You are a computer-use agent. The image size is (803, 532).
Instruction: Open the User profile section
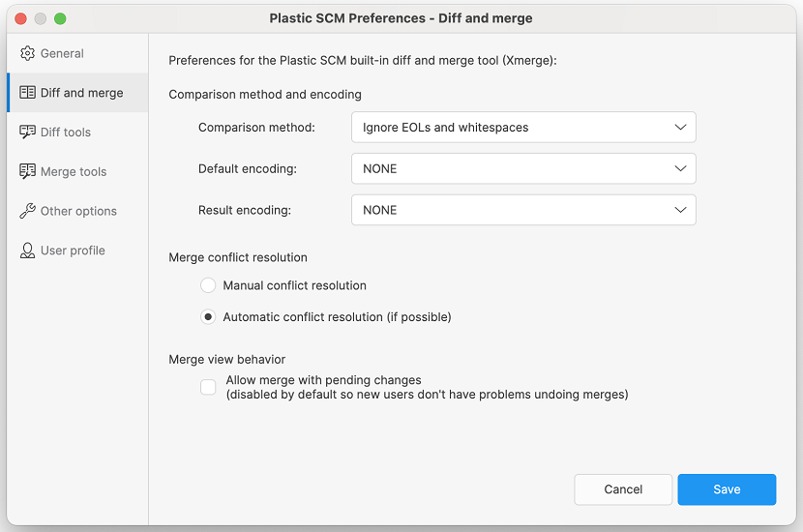(x=73, y=251)
